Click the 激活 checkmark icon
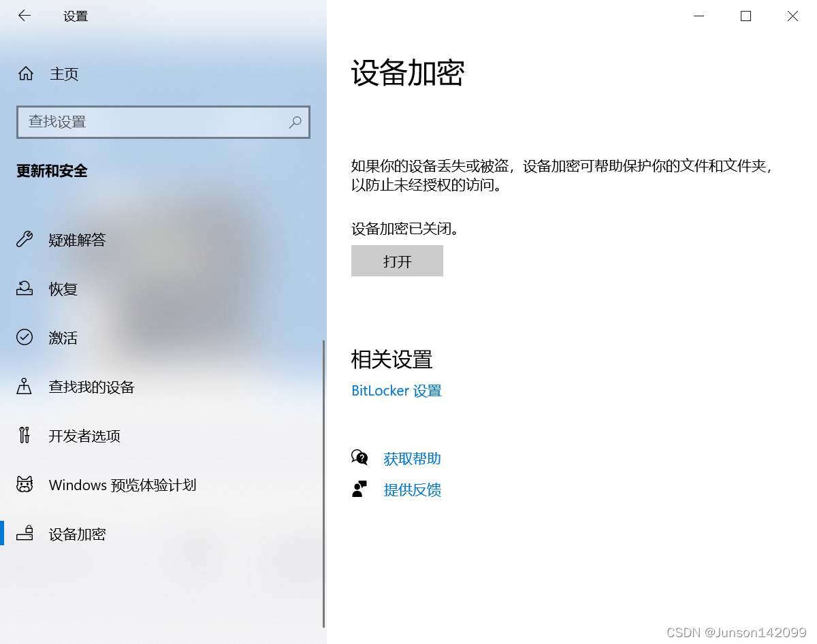The height and width of the screenshot is (644, 817). [x=25, y=338]
